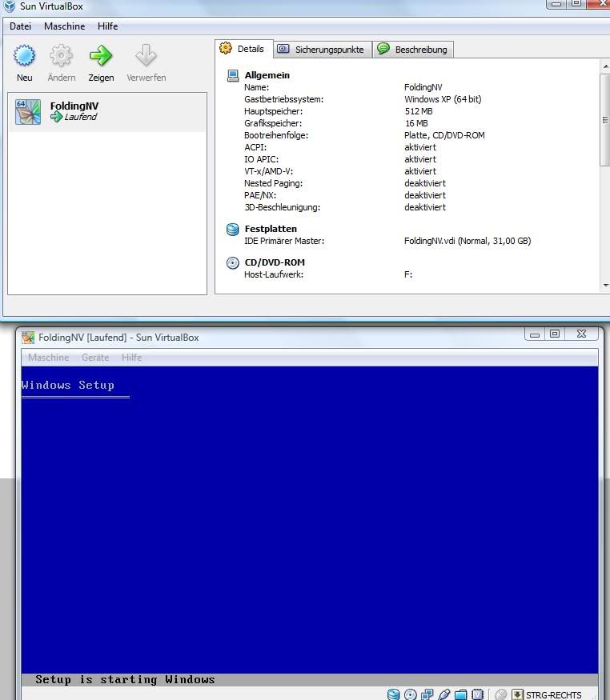The height and width of the screenshot is (700, 610).
Task: Click the '3D-Beschleunigung:' label
Action: [x=283, y=207]
